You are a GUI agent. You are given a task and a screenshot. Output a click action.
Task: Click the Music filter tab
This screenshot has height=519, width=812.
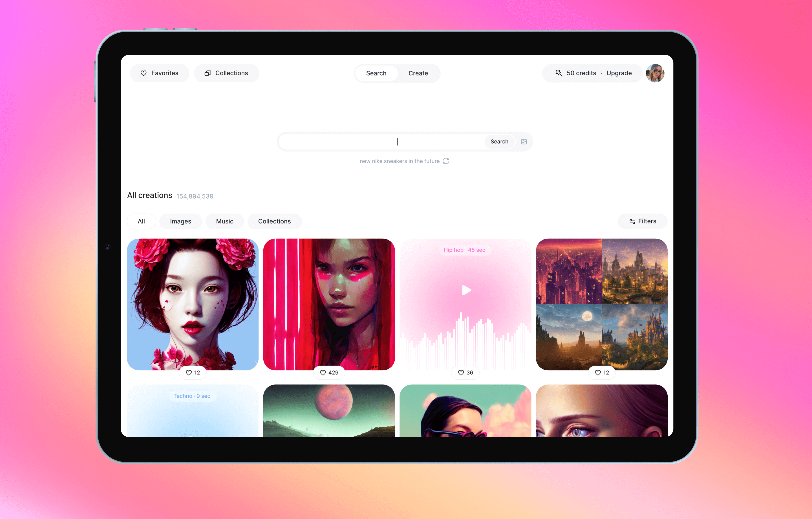(x=225, y=221)
